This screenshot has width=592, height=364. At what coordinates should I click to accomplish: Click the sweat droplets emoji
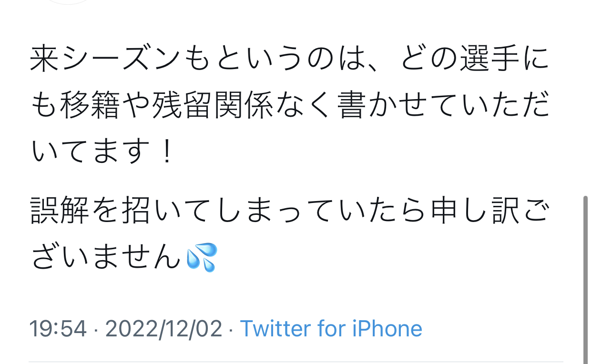(x=202, y=257)
